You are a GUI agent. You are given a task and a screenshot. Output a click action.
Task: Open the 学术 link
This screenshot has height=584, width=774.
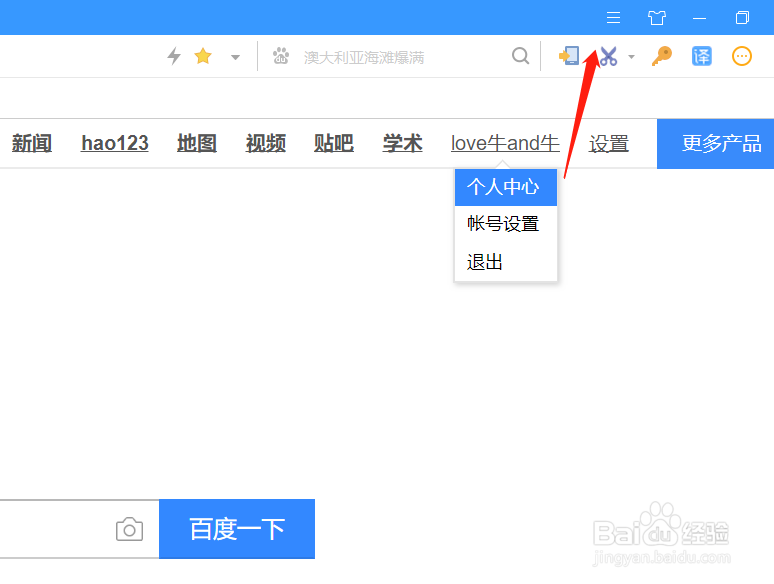(x=402, y=143)
